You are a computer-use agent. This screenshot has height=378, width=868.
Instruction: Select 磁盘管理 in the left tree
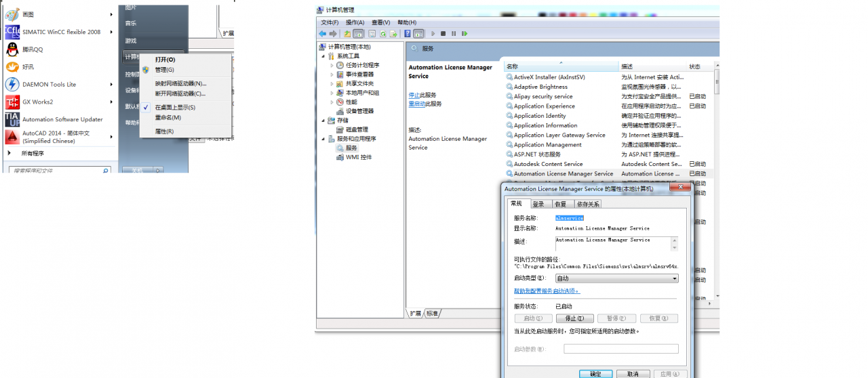click(x=357, y=129)
